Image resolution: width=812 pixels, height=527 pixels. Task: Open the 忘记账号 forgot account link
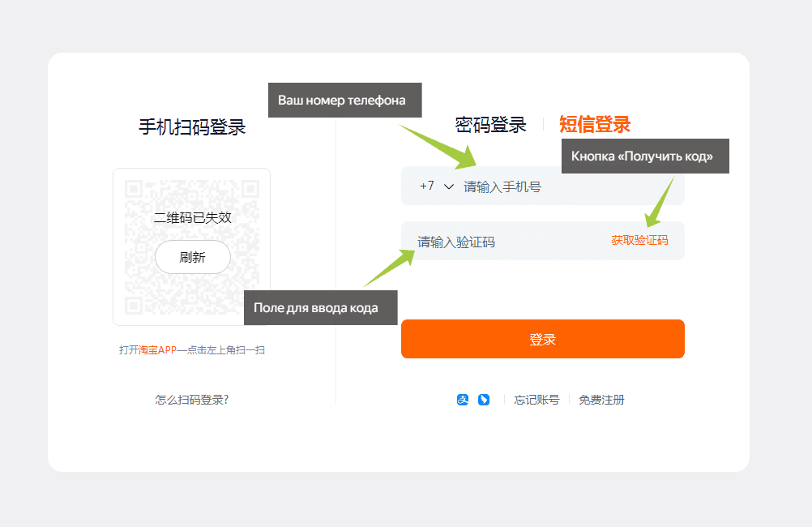[536, 400]
